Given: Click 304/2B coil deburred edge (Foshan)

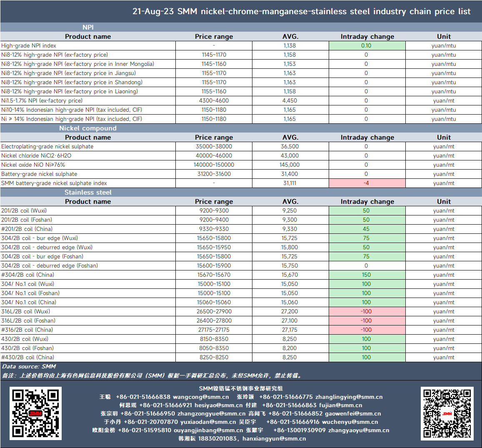Looking at the screenshot, I should (50, 265).
